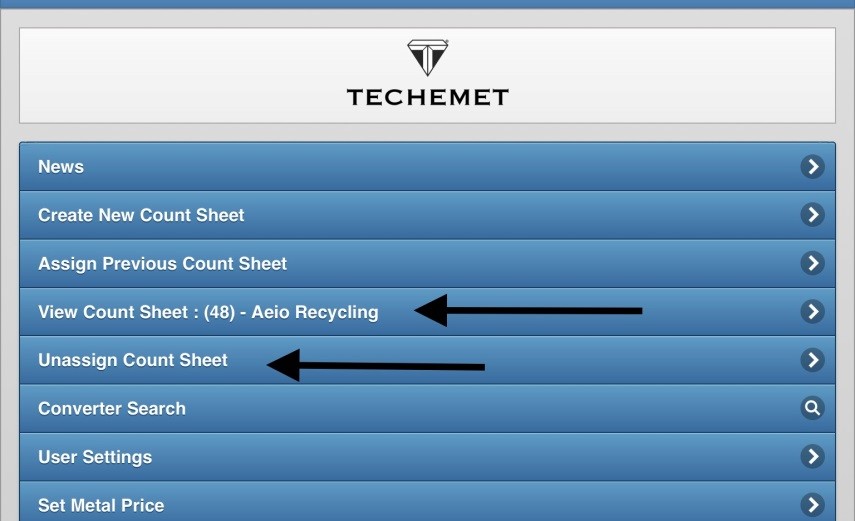Tap chevron icon on User Settings row
855x521 pixels.
[x=813, y=457]
